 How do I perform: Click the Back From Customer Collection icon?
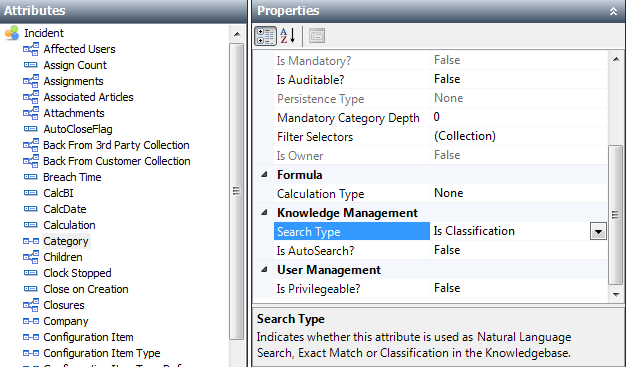31,161
